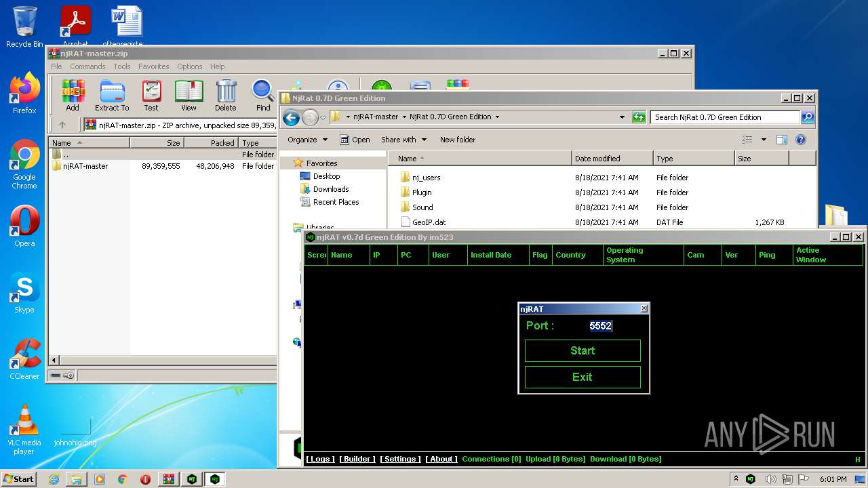Open the view options dropdown arrow in Explorer
The height and width of the screenshot is (488, 868).
pyautogui.click(x=764, y=140)
